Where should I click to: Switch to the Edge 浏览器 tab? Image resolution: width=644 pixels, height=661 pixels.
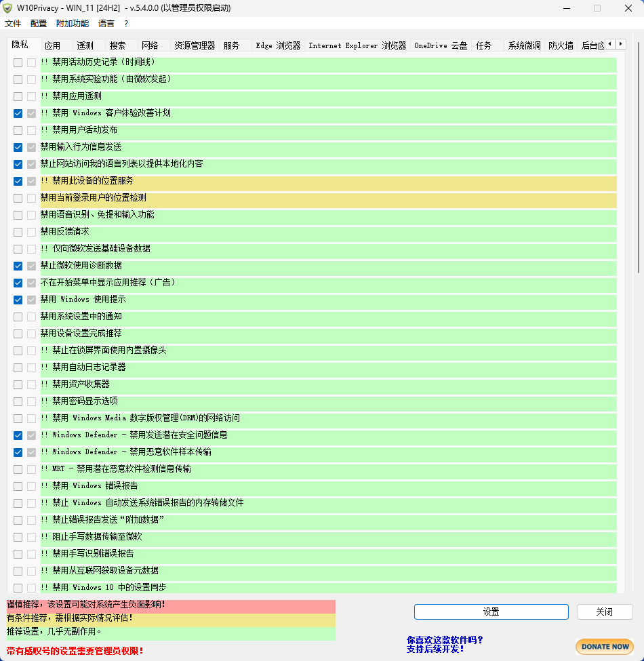(278, 45)
